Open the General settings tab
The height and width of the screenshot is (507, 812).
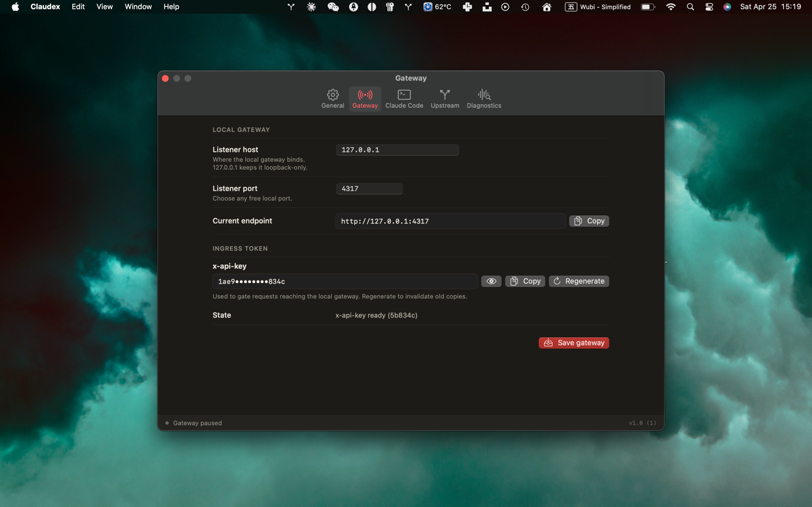coord(332,99)
